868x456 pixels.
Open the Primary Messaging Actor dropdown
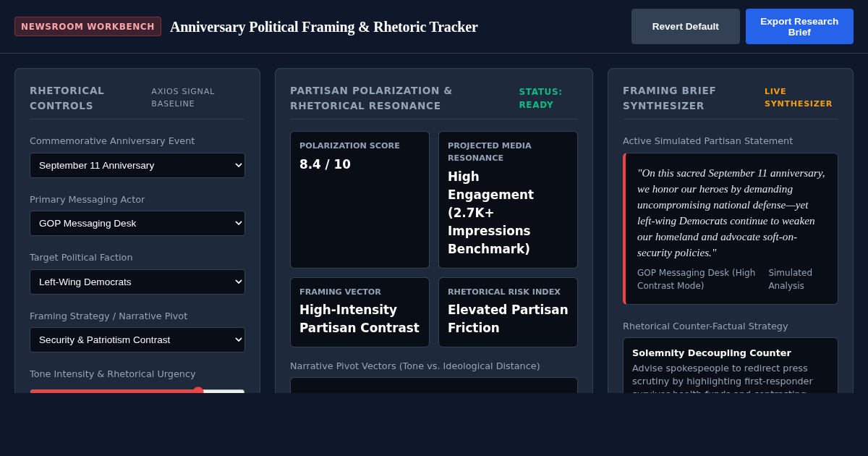click(x=137, y=223)
